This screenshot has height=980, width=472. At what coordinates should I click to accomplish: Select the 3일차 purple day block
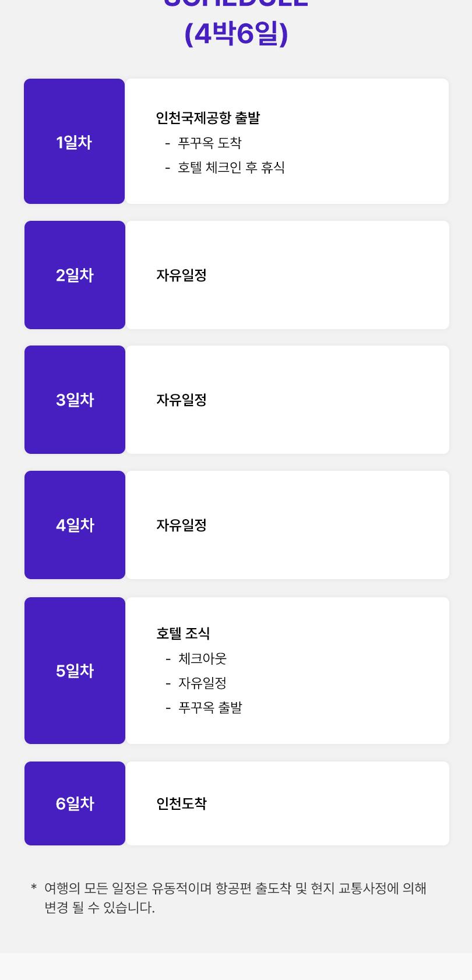point(75,400)
